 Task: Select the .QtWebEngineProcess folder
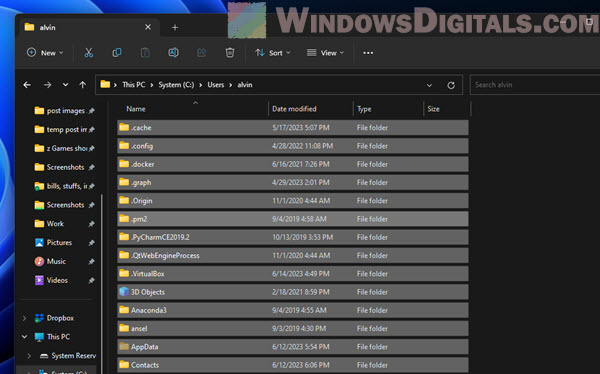click(293, 256)
